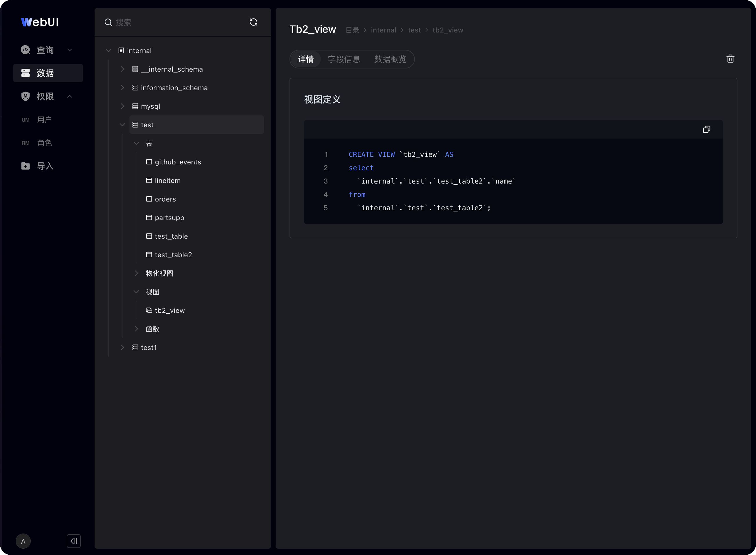Click the partsupp table icon
756x555 pixels.
pyautogui.click(x=149, y=217)
